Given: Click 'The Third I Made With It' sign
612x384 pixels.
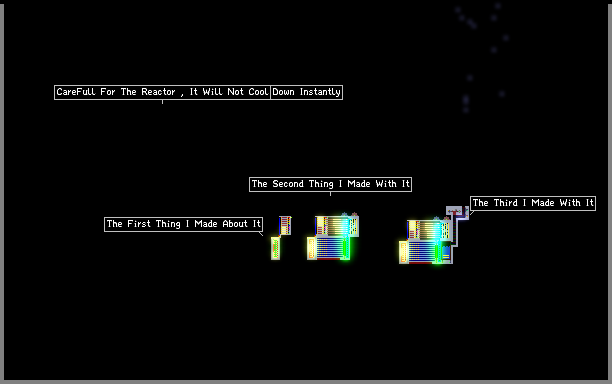Looking at the screenshot, I should 533,203.
